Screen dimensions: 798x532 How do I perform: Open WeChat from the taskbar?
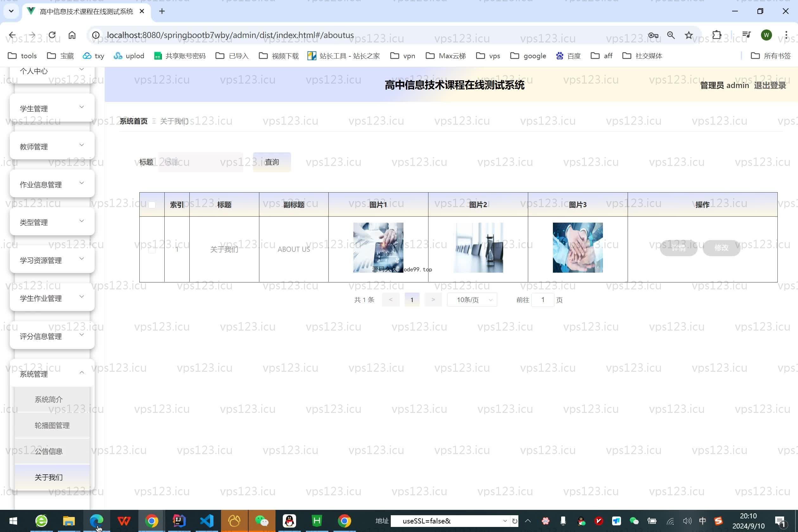[262, 521]
